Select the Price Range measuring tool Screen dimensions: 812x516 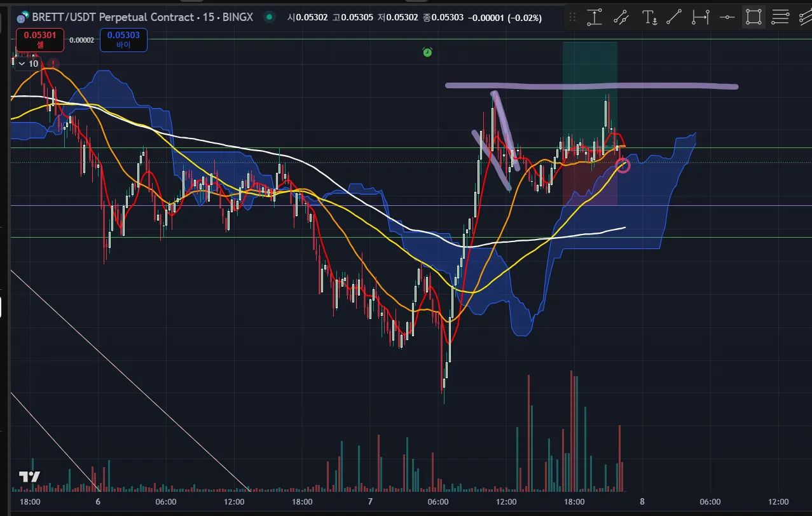coord(594,17)
